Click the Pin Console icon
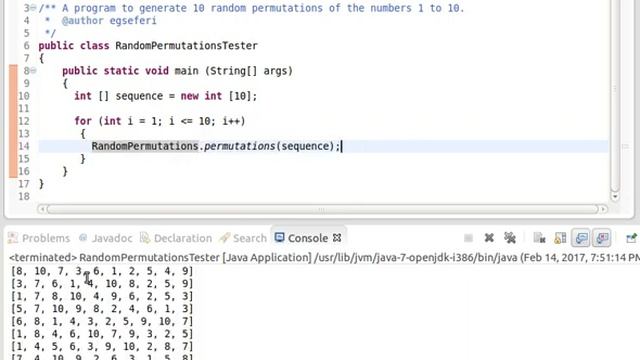Image resolution: width=640 pixels, height=360 pixels. [631, 238]
